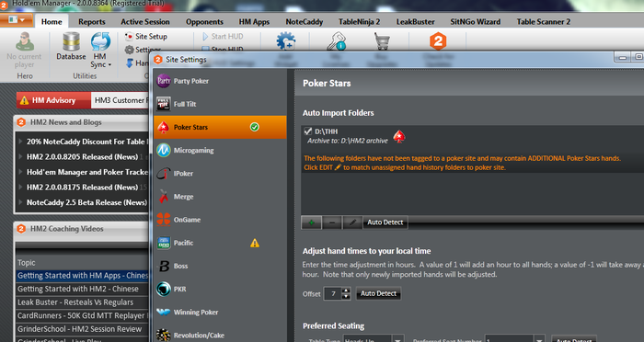Open the Database utility icon

71,46
